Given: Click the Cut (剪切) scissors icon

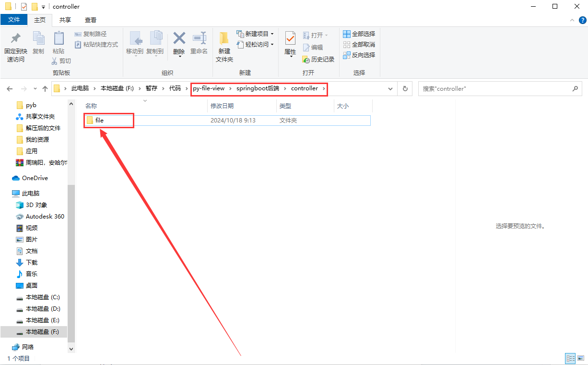Looking at the screenshot, I should 55,61.
